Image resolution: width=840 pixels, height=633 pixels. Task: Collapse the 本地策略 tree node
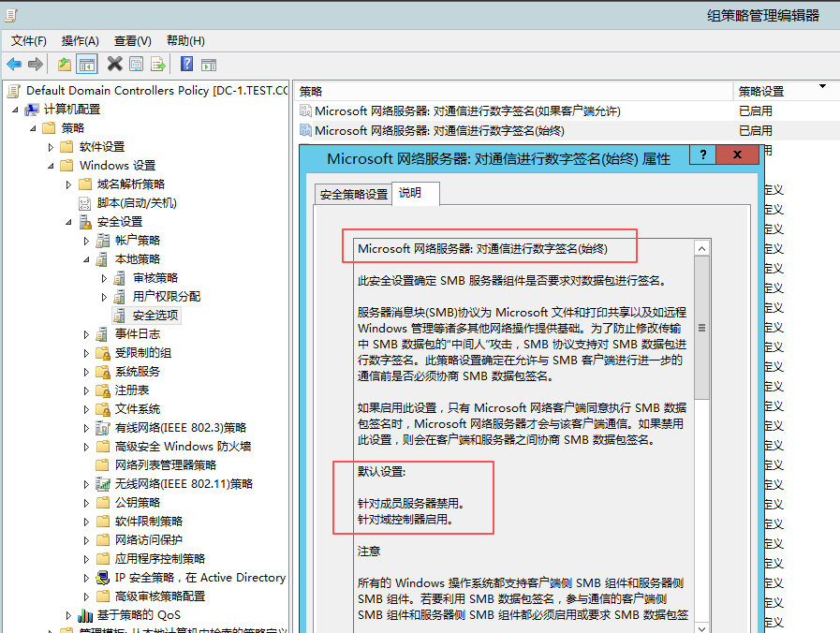coord(87,259)
